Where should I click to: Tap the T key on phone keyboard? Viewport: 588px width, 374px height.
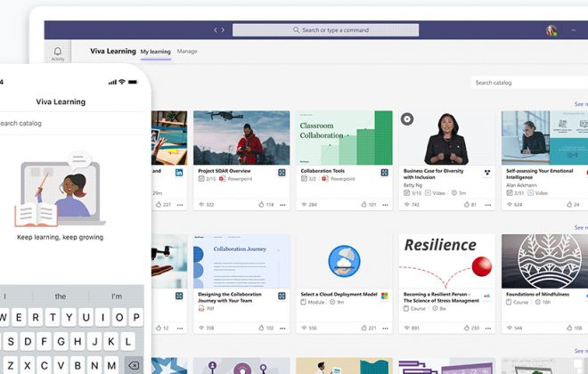tap(53, 317)
